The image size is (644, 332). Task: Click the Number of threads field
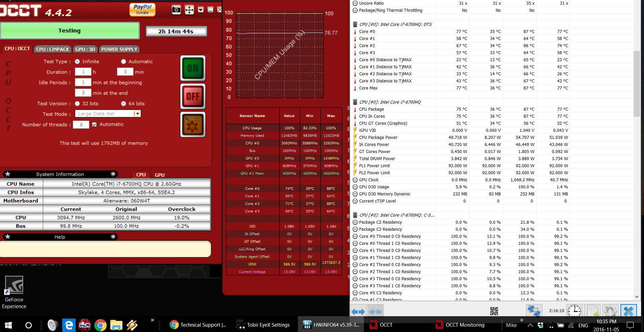tap(81, 124)
